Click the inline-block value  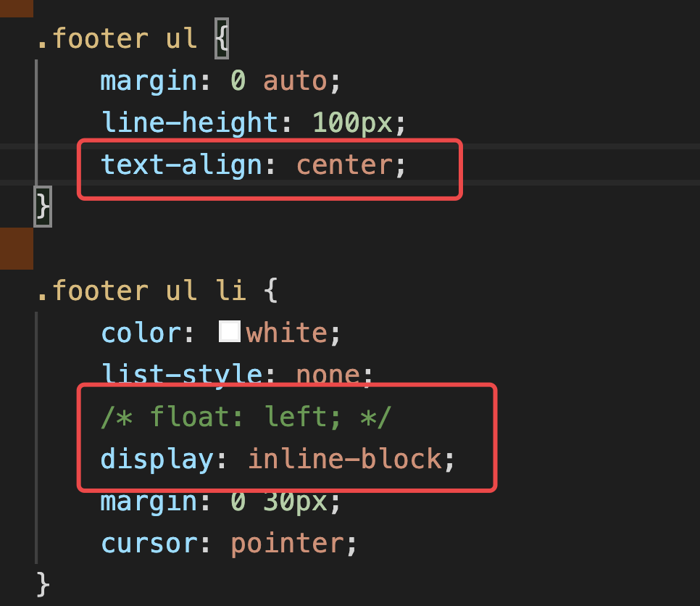[345, 459]
